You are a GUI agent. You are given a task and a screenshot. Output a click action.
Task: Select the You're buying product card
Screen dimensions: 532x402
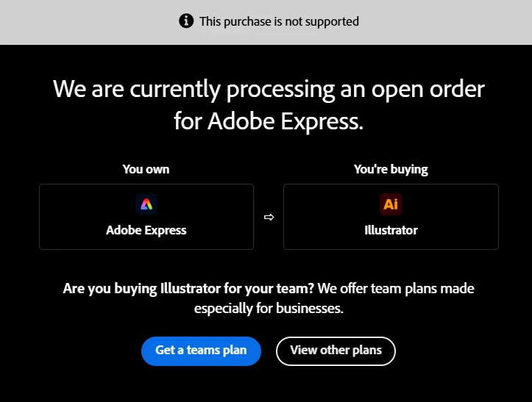(391, 217)
